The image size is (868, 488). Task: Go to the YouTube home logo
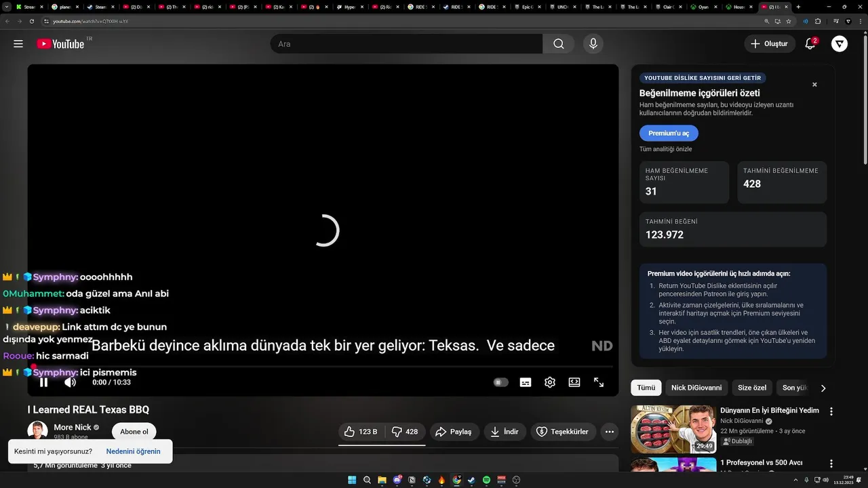pos(60,44)
